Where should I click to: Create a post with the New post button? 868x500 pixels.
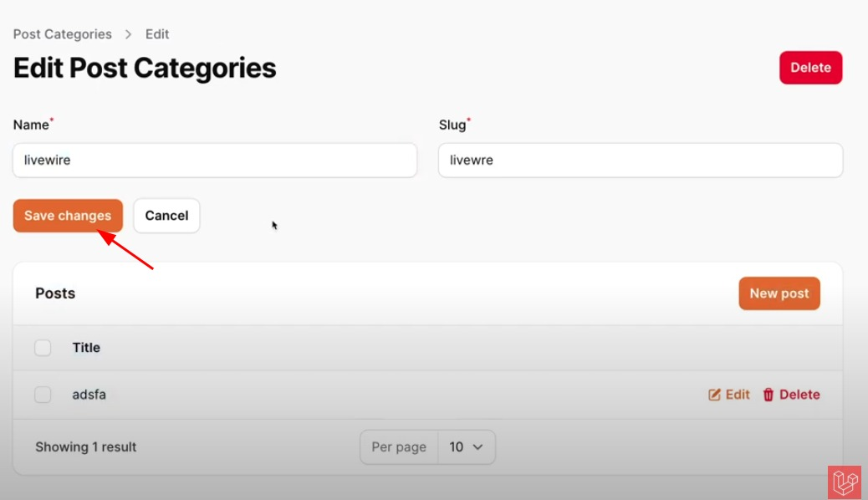click(779, 293)
